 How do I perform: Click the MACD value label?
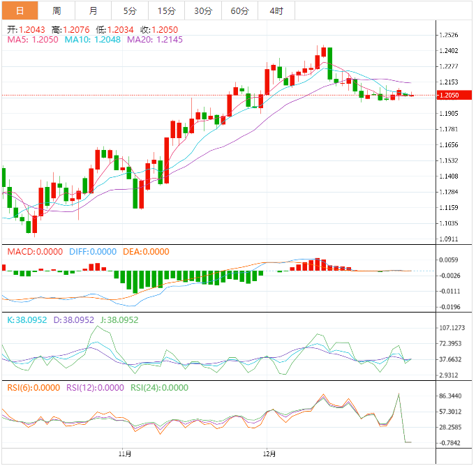pos(34,252)
